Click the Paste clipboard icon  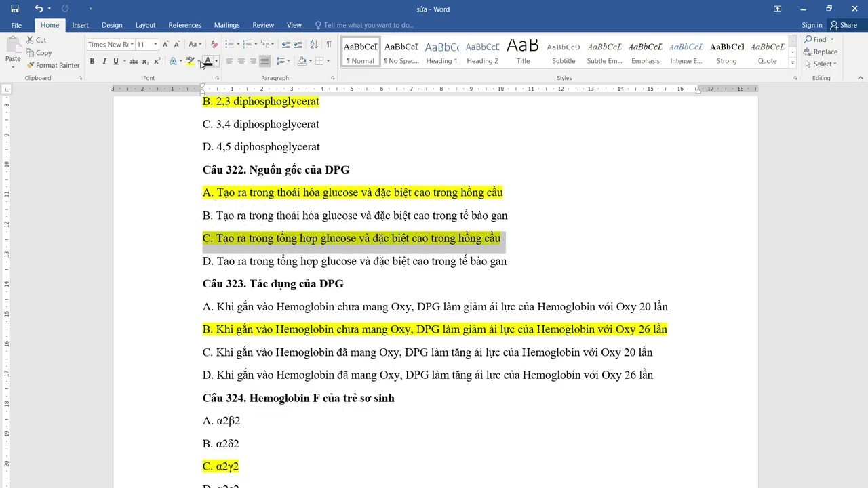point(13,45)
